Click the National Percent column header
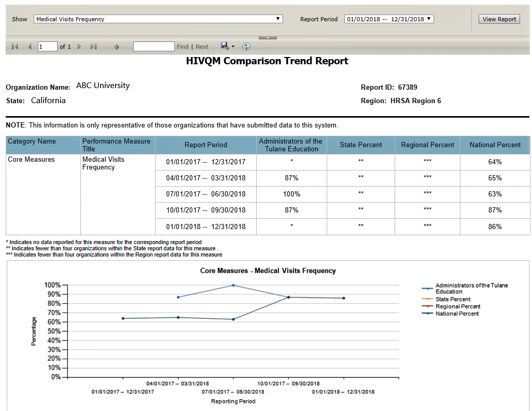Viewport: 532px width, 411px height. (x=495, y=145)
